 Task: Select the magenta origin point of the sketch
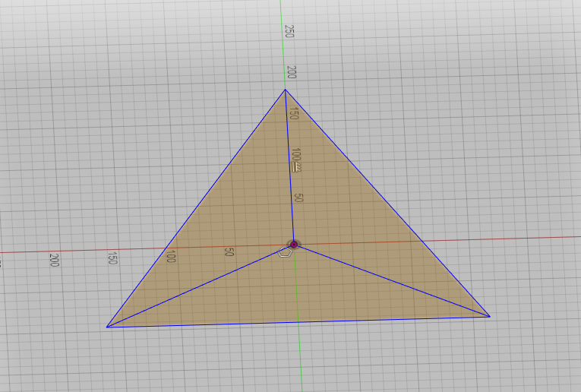[x=294, y=245]
